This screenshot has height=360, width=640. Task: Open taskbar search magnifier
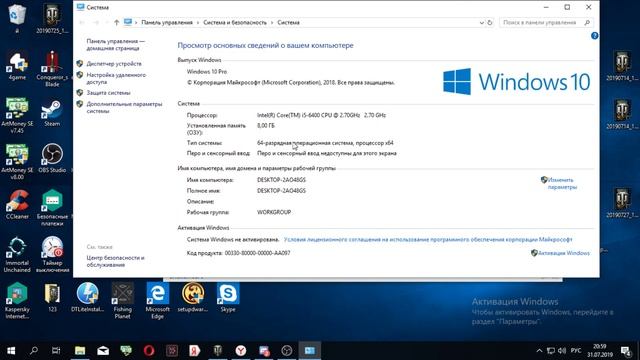point(34,351)
